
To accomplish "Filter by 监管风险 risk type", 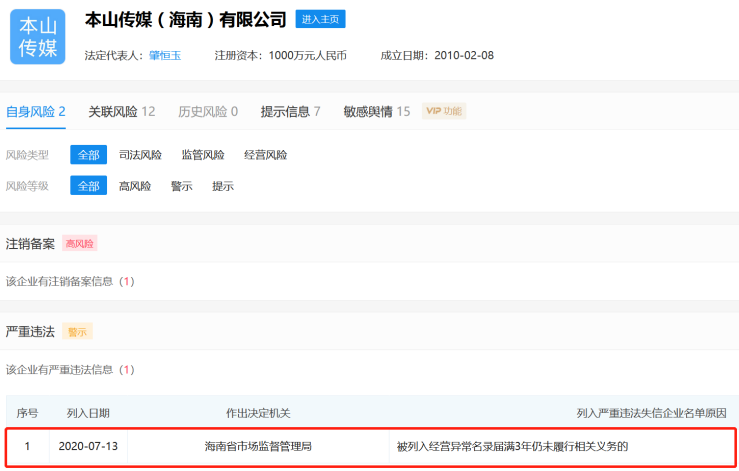I will click(x=203, y=155).
